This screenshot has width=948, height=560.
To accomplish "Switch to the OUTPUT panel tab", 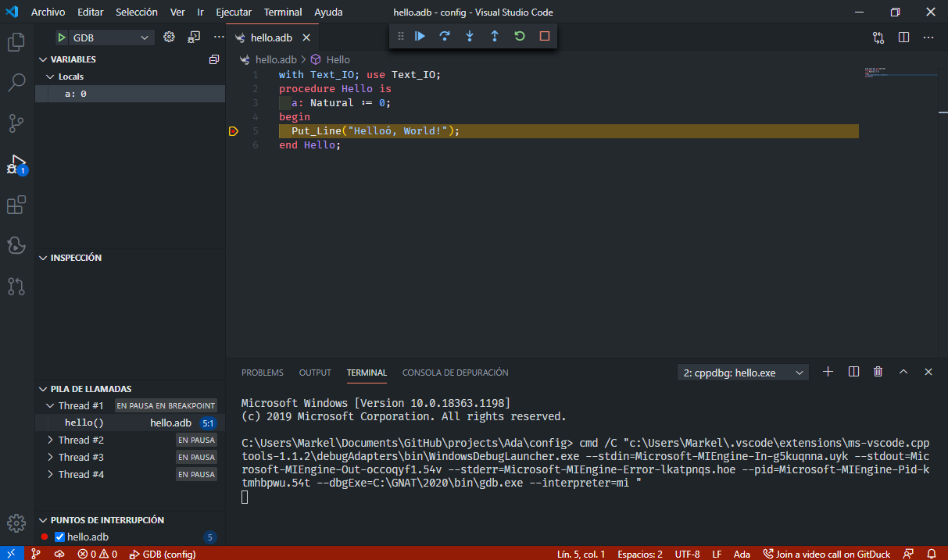I will tap(315, 373).
